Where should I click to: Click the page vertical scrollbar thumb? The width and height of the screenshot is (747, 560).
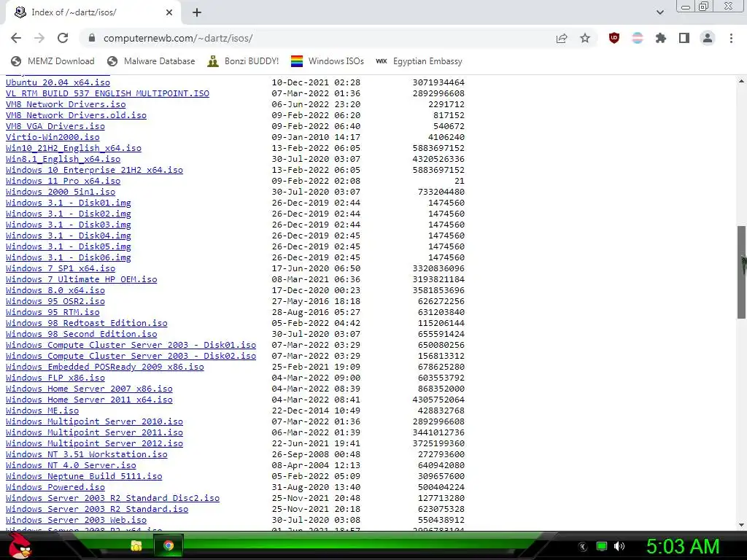point(741,273)
